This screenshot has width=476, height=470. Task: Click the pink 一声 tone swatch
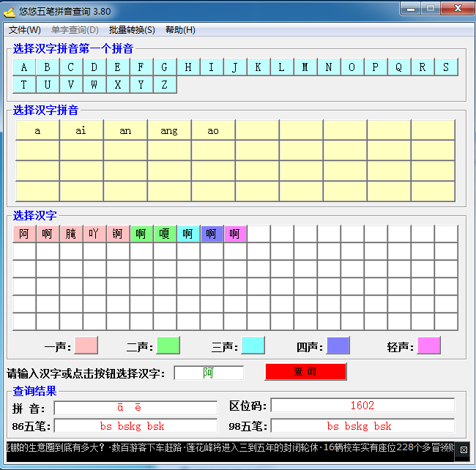[x=86, y=346]
